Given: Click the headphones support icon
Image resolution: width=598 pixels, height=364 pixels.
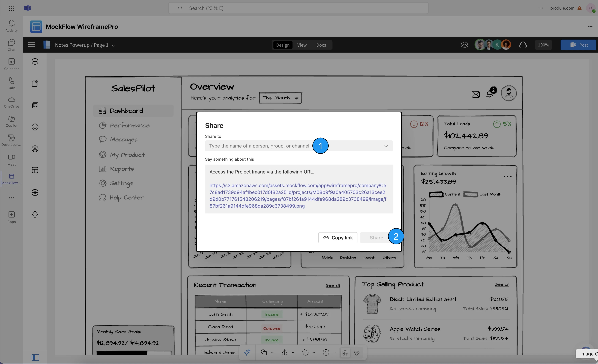Looking at the screenshot, I should tap(523, 45).
